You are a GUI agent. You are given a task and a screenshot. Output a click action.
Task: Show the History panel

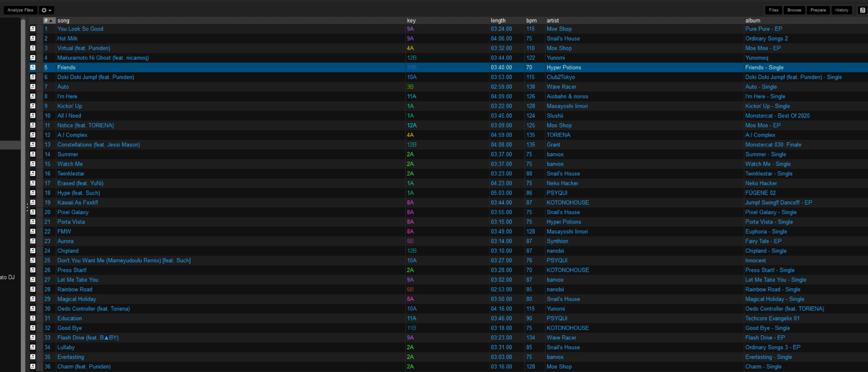[x=842, y=10]
